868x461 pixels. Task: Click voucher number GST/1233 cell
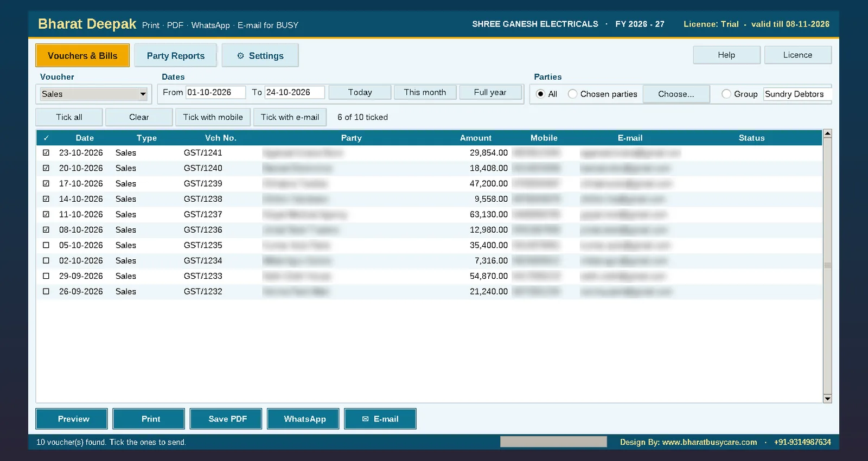tap(203, 276)
